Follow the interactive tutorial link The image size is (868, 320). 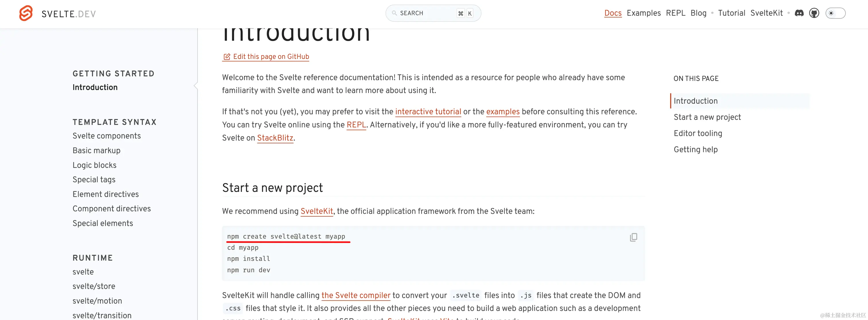coord(428,112)
